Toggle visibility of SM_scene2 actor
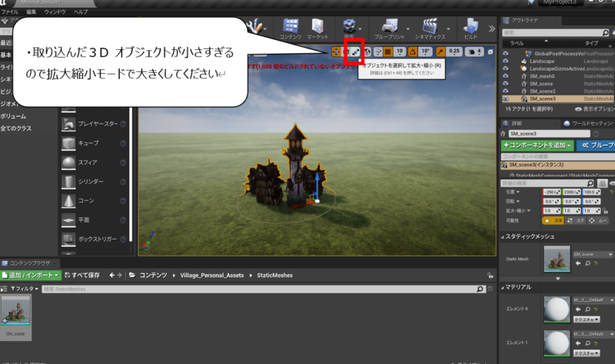Viewport: 615px width, 364px height. [505, 91]
